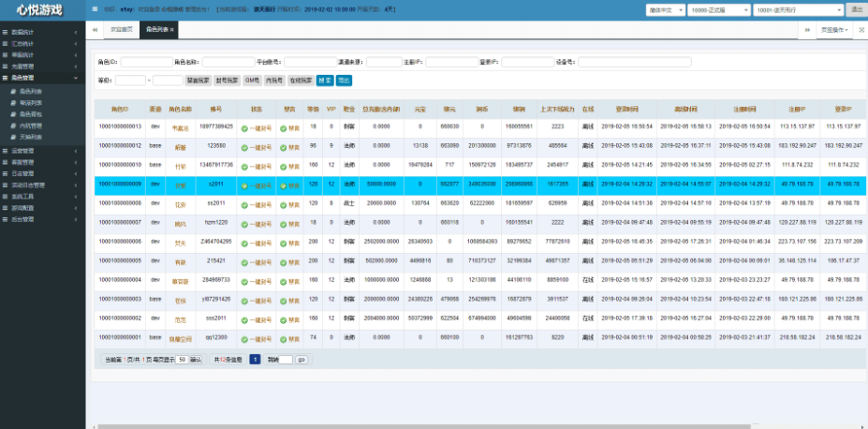The height and width of the screenshot is (429, 868).
Task: Click the 角色ID input field
Action: click(147, 62)
